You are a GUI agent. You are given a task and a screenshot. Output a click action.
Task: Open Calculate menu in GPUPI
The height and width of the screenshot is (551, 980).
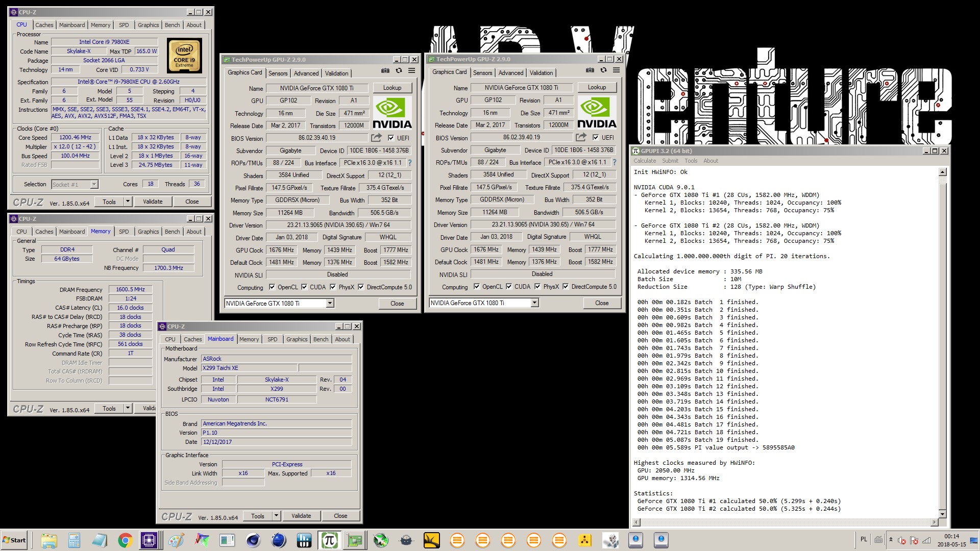(645, 161)
